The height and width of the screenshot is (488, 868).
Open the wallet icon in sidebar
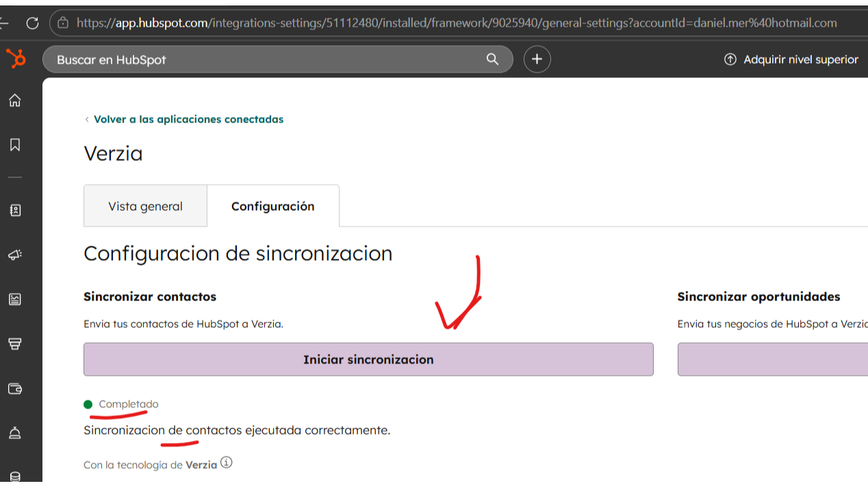coord(15,389)
